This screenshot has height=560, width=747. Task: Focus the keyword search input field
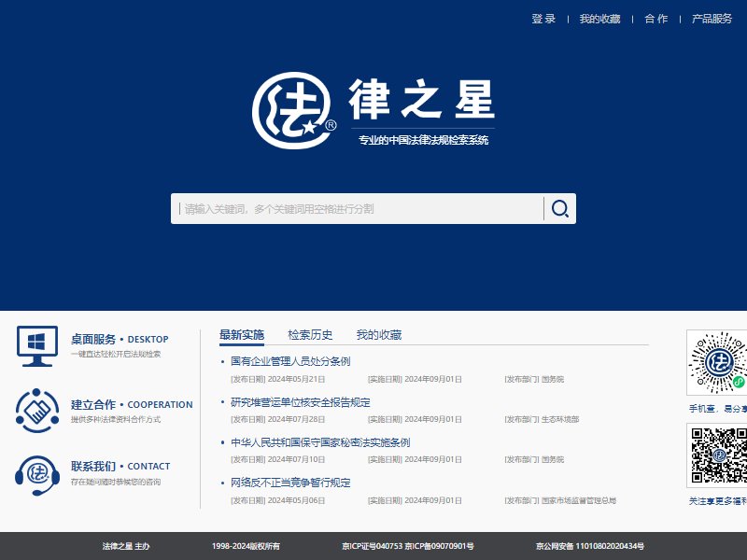click(358, 208)
